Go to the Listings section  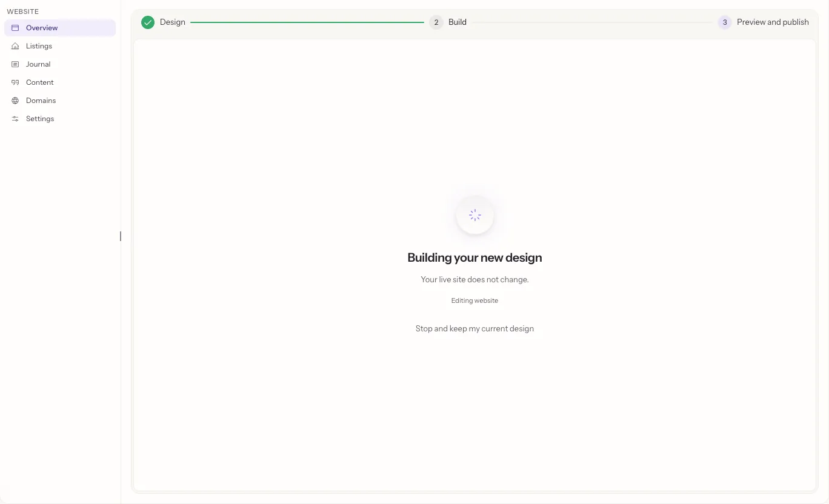[x=60, y=46]
